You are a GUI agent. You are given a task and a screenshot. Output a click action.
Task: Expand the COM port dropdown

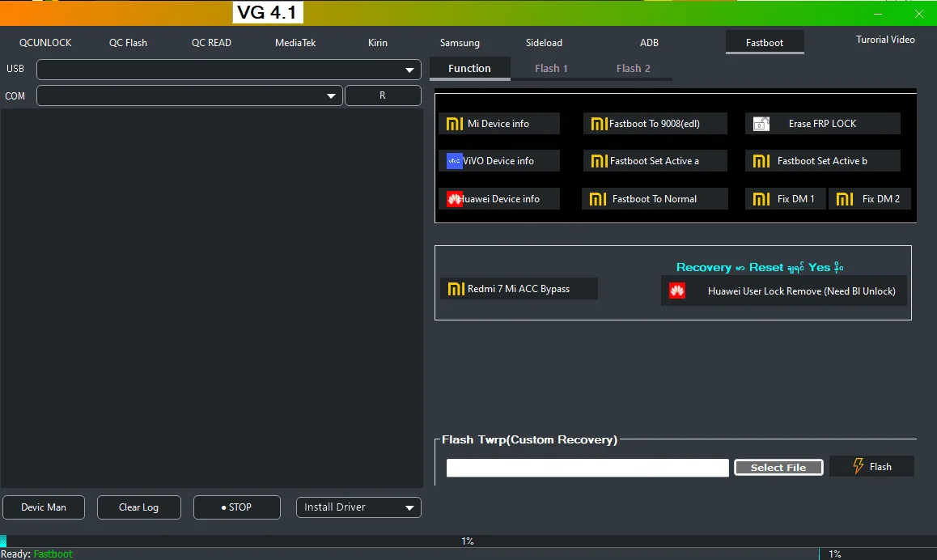coord(331,95)
